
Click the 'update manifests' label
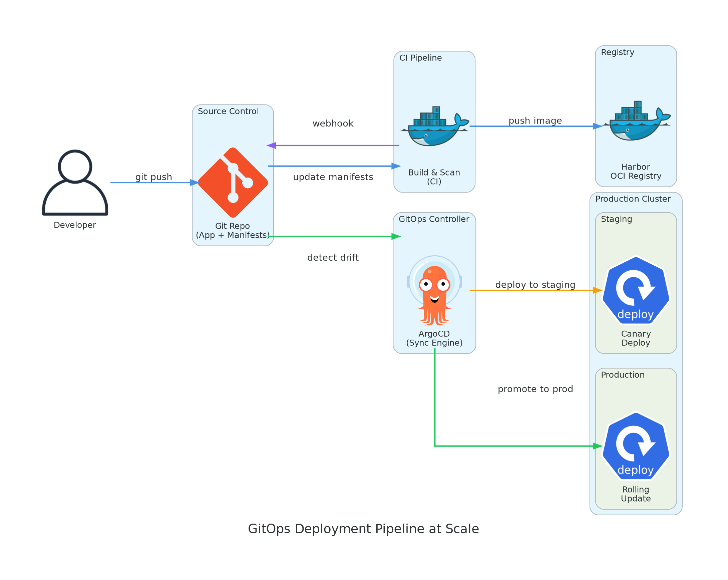[x=333, y=177]
